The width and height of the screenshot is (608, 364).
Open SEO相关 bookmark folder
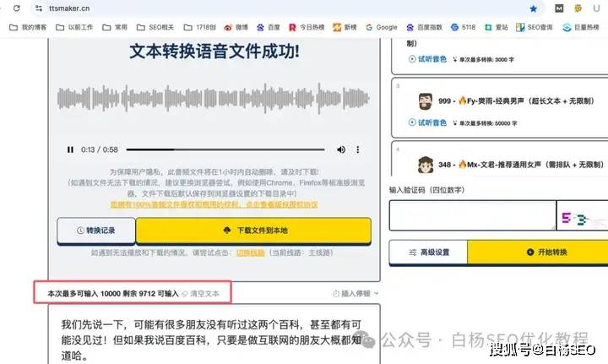coord(155,27)
